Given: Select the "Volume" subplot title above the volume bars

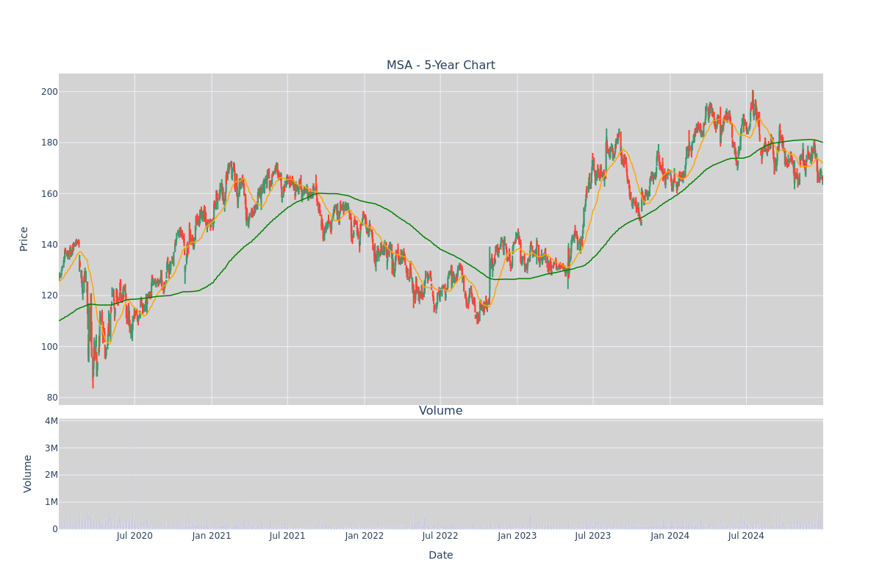Looking at the screenshot, I should point(441,411).
